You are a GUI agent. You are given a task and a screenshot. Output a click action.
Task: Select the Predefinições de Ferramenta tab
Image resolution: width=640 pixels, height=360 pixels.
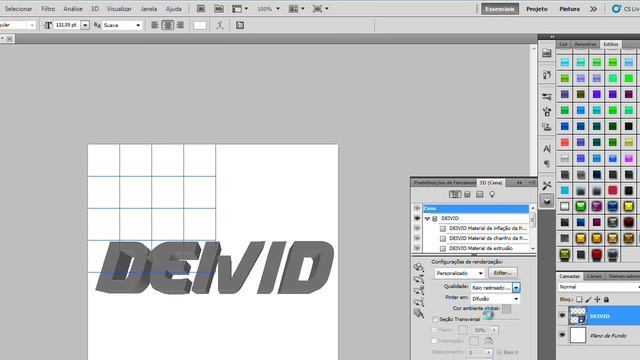pyautogui.click(x=444, y=182)
